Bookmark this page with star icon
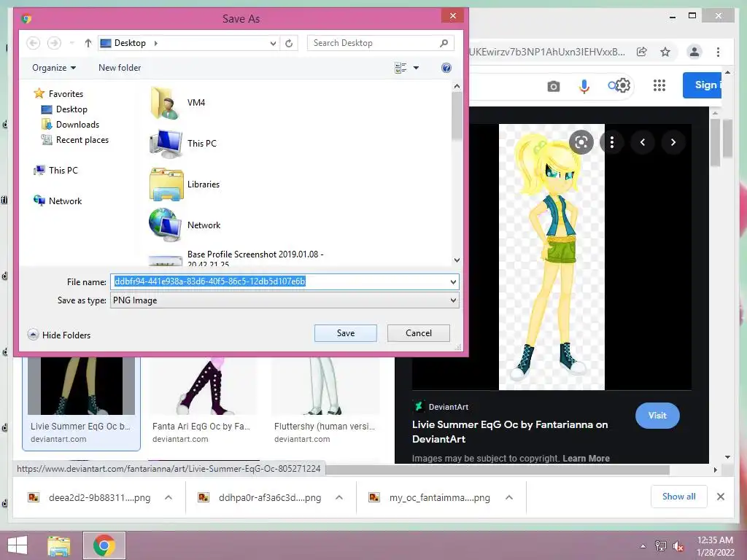This screenshot has width=747, height=560. click(665, 52)
